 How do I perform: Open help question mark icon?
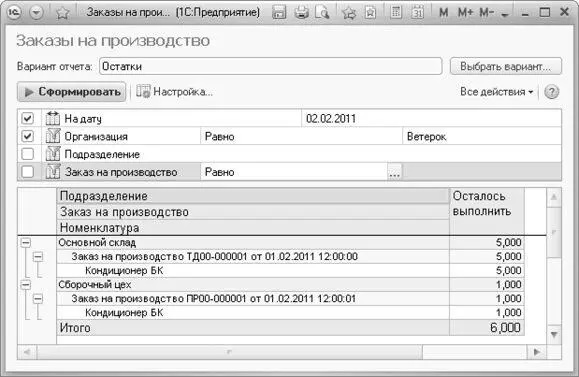(551, 92)
